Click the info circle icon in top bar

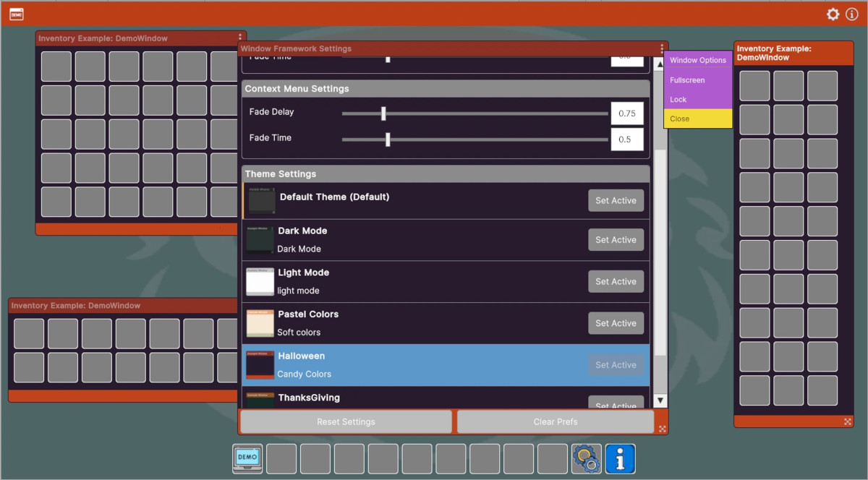[x=852, y=14]
